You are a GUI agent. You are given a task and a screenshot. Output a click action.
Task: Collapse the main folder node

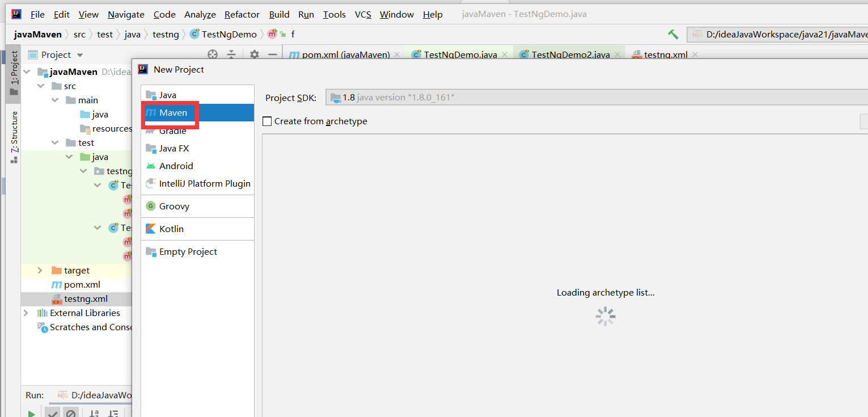(x=55, y=100)
